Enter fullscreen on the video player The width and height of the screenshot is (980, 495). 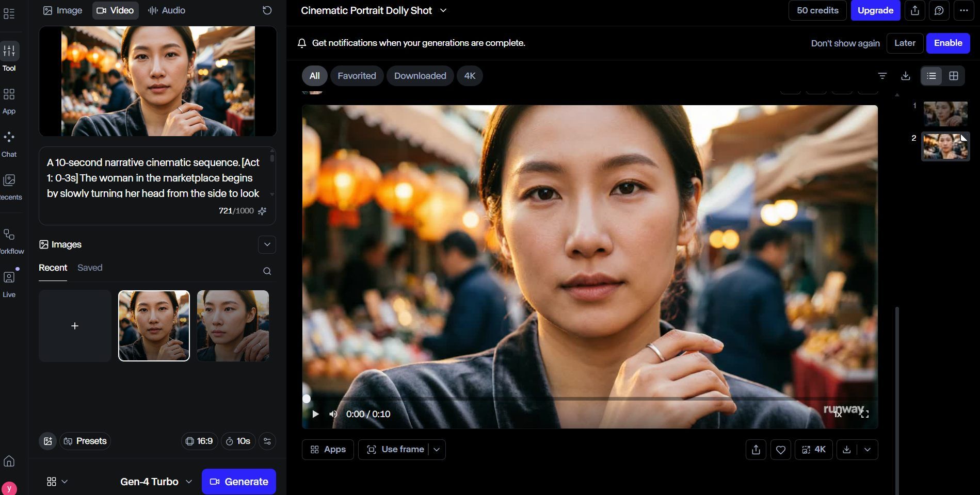pyautogui.click(x=865, y=414)
